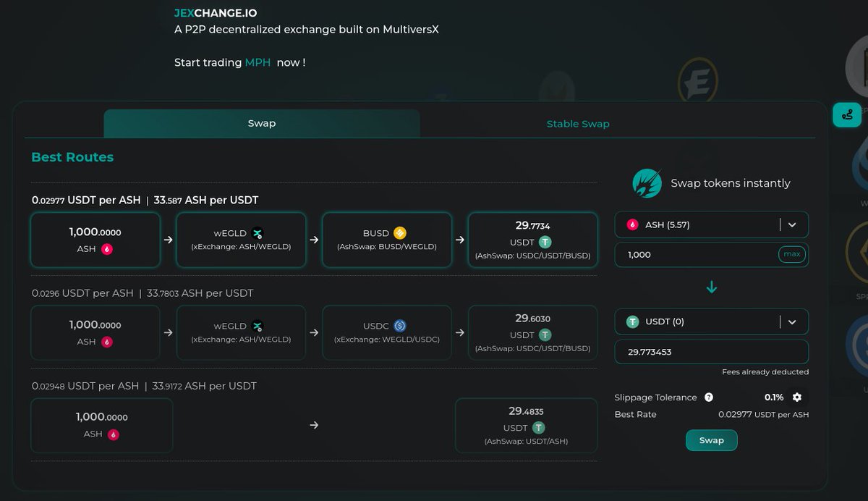
Task: Click the USDC coin icon
Action: [x=400, y=326]
